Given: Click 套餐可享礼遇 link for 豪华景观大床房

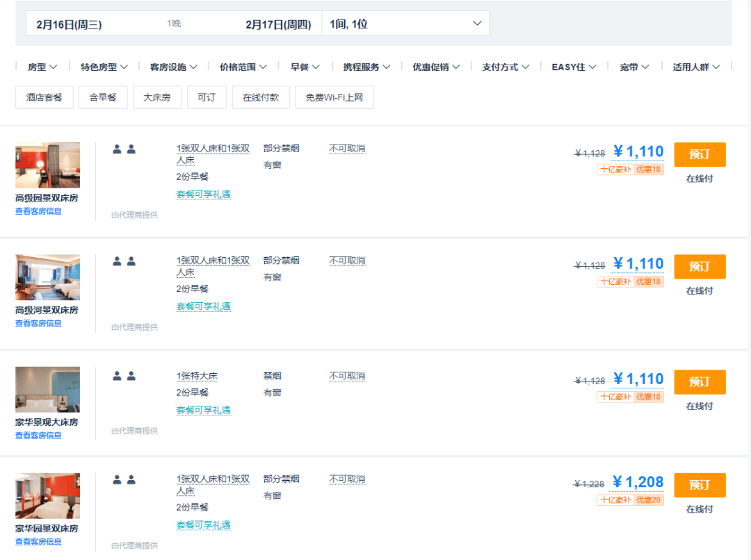Looking at the screenshot, I should tap(204, 410).
